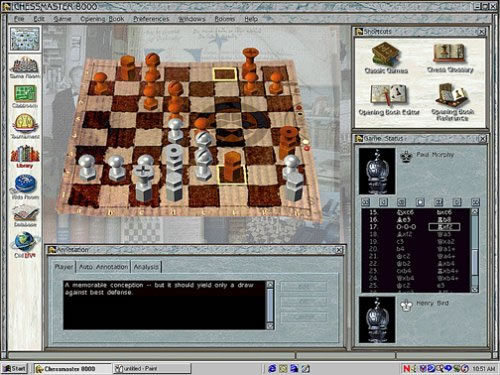Select white move 15. Nxc6 in list

(405, 212)
